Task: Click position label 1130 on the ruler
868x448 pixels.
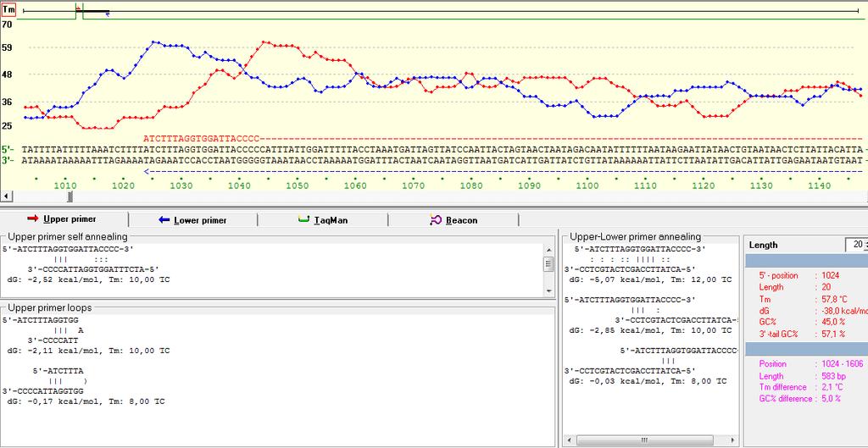Action: coord(761,185)
